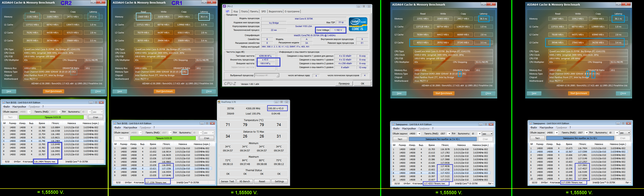This screenshot has height=196, width=644.
Task: Click OK in the CPU-Z window
Action: (x=363, y=84)
